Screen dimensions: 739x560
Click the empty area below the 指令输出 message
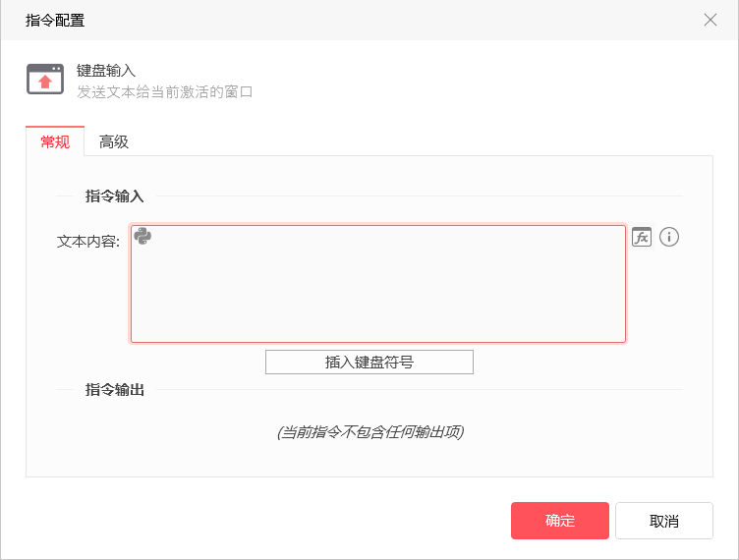(369, 459)
